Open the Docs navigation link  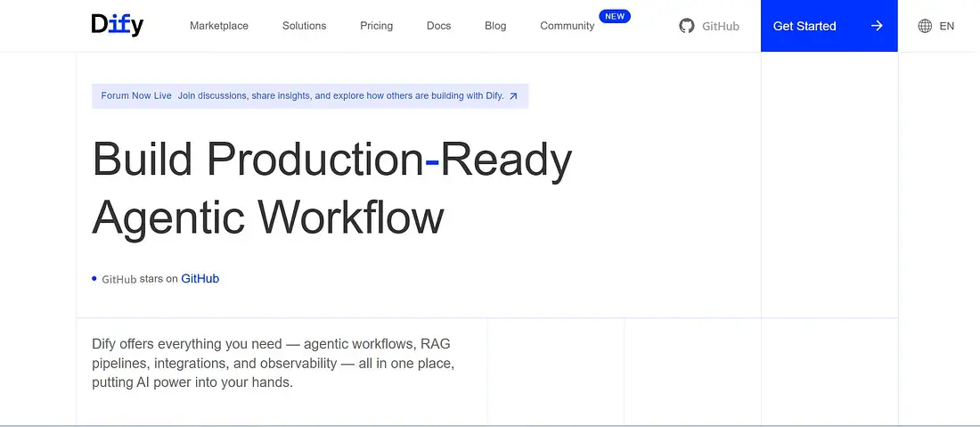(438, 26)
